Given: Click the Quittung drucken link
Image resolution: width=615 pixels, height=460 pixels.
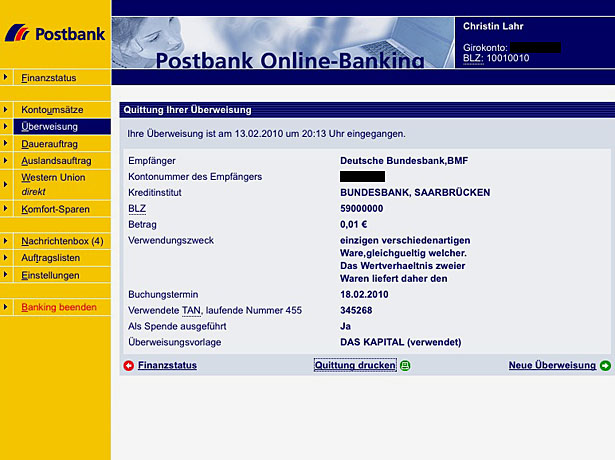Looking at the screenshot, I should tap(354, 366).
